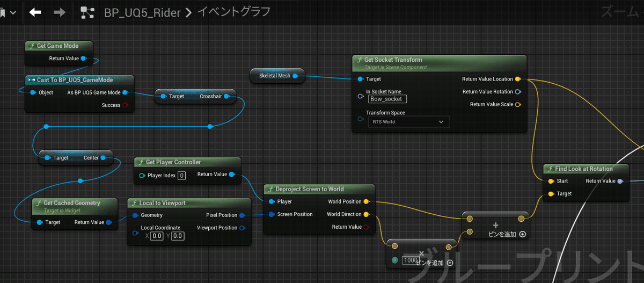The height and width of the screenshot is (283, 644).
Task: Click the addition node top input pin
Action: [x=470, y=219]
